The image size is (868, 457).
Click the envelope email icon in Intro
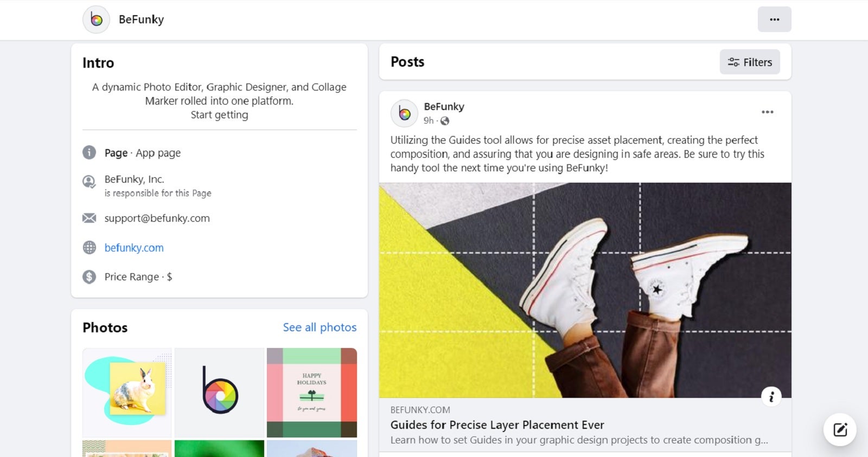89,218
